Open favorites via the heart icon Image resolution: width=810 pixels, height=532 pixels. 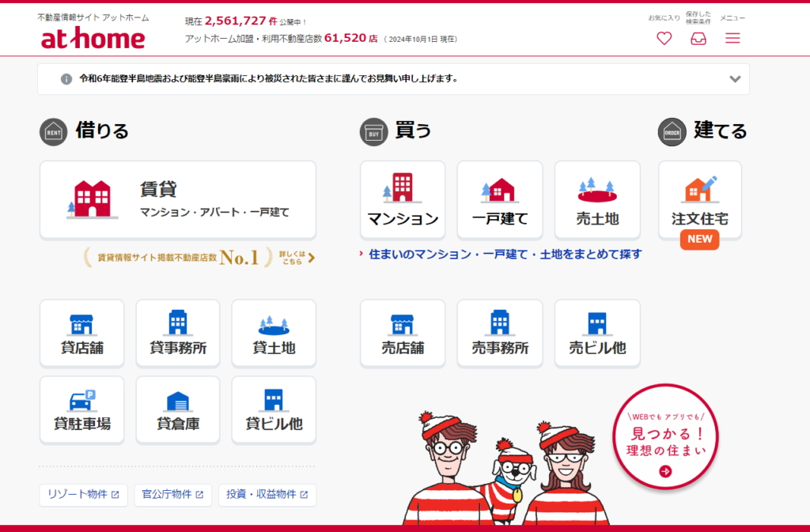click(x=664, y=38)
